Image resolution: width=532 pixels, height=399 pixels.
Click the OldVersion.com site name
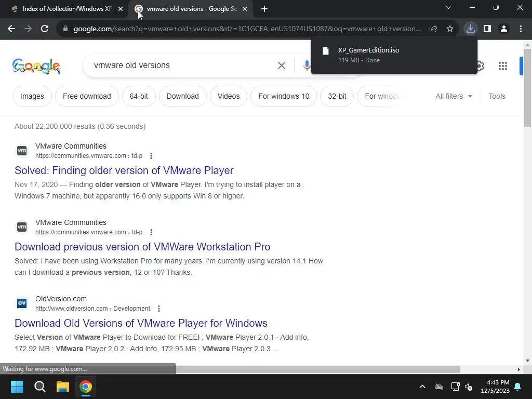(61, 299)
